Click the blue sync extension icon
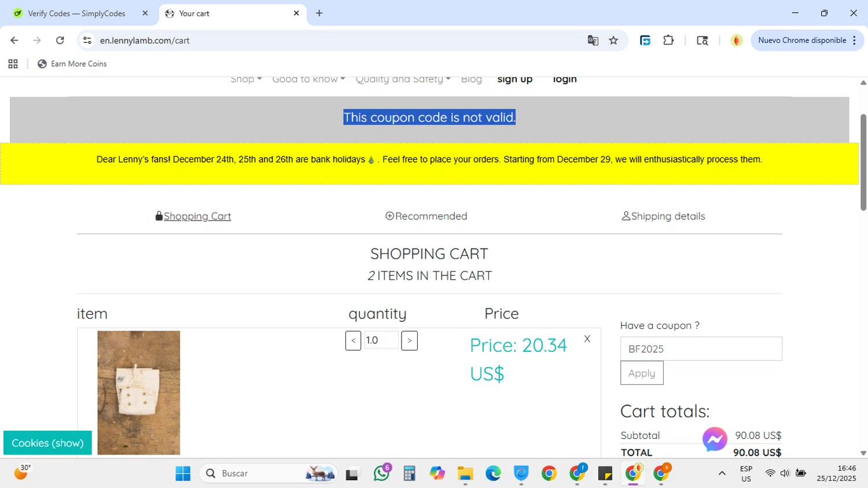Image resolution: width=868 pixels, height=488 pixels. pyautogui.click(x=645, y=41)
